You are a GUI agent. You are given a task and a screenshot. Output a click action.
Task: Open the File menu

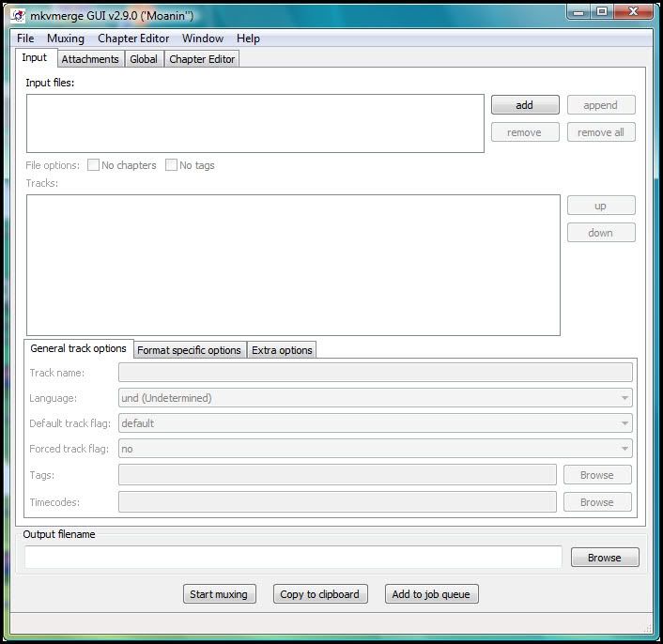[25, 38]
